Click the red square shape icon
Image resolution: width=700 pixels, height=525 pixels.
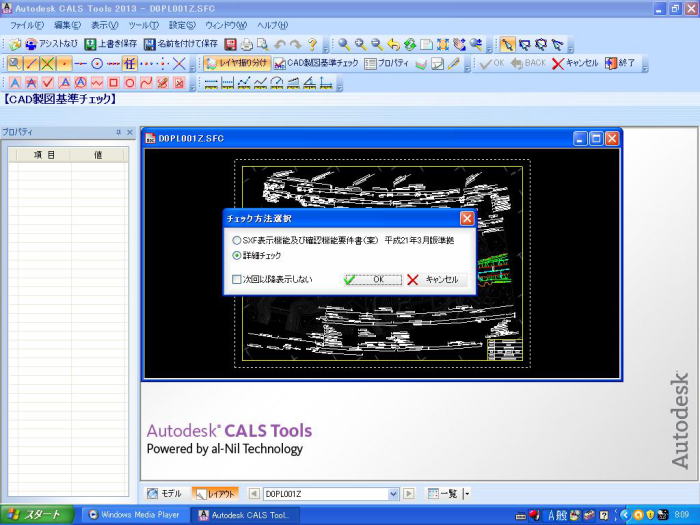pyautogui.click(x=113, y=83)
